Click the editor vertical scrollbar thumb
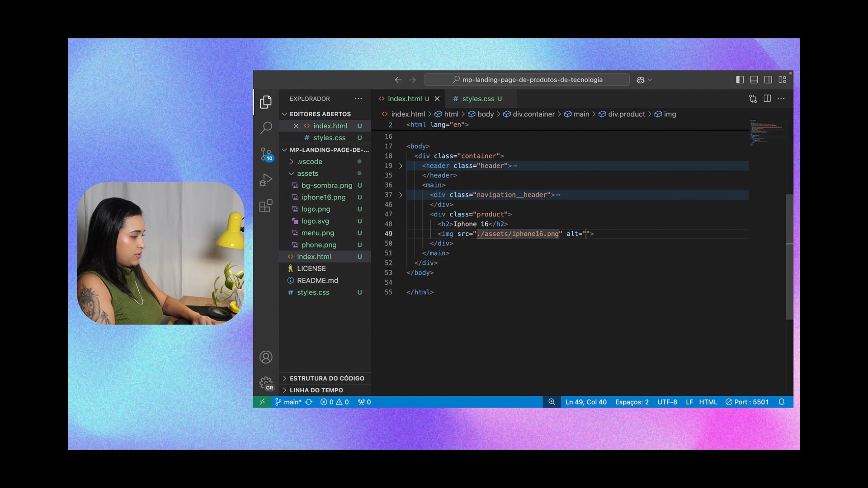Viewport: 868px width, 488px height. [789, 257]
